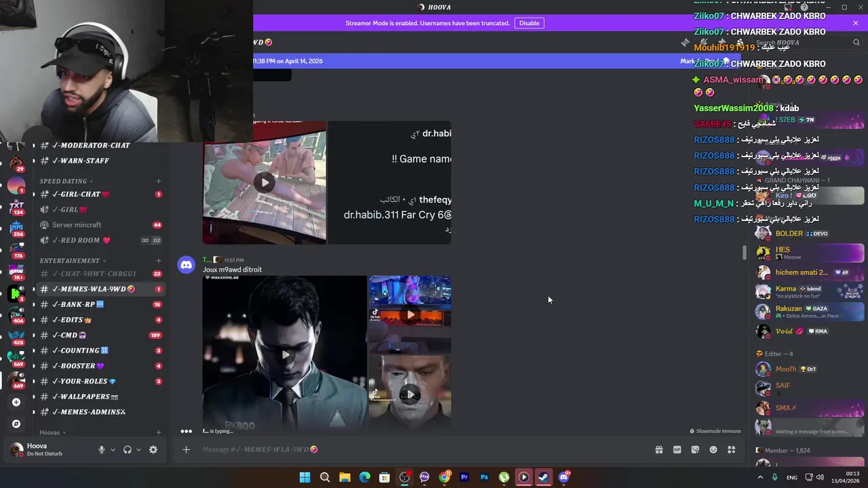The image size is (868, 488).
Task: Toggle headphone deafen in user panel
Action: [x=127, y=449]
